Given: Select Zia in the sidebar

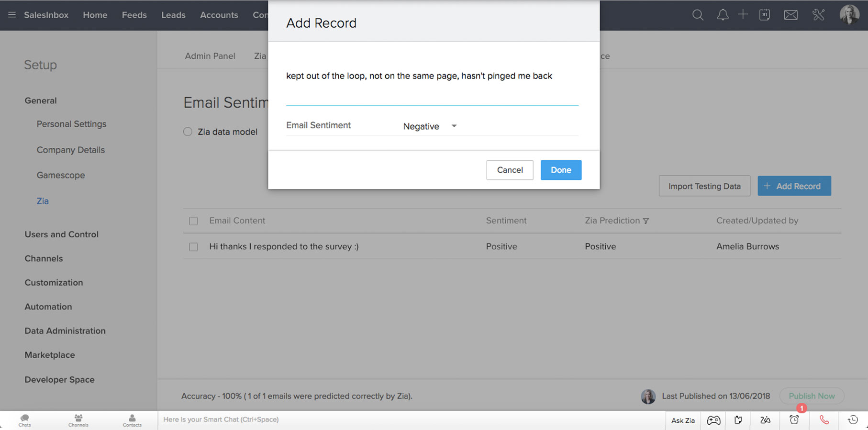Looking at the screenshot, I should (43, 201).
